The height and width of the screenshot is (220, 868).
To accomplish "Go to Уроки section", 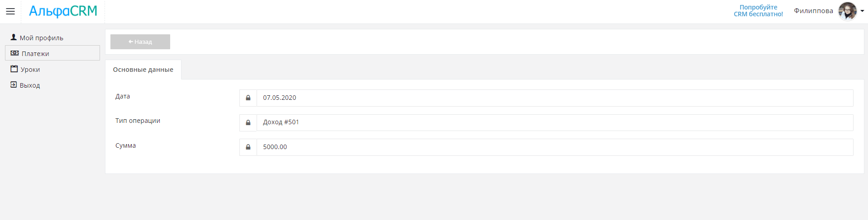I will [30, 70].
